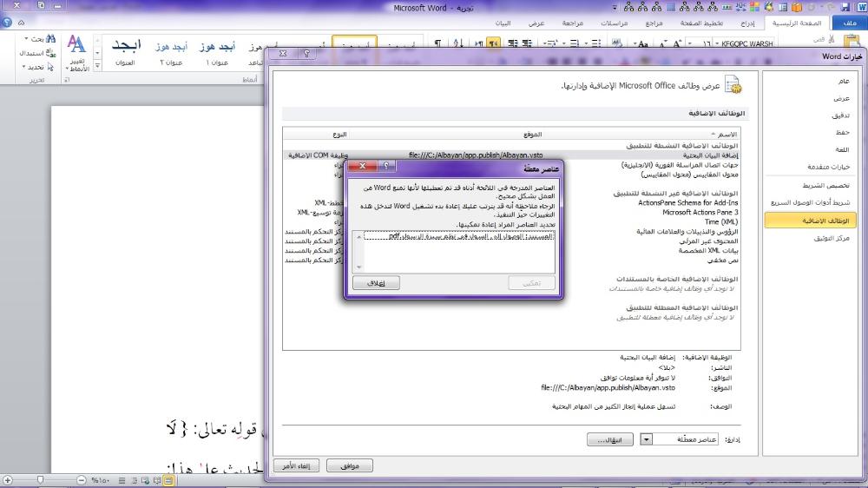This screenshot has width=868, height=488.
Task: Click the multilevel list icon
Action: [x=551, y=43]
